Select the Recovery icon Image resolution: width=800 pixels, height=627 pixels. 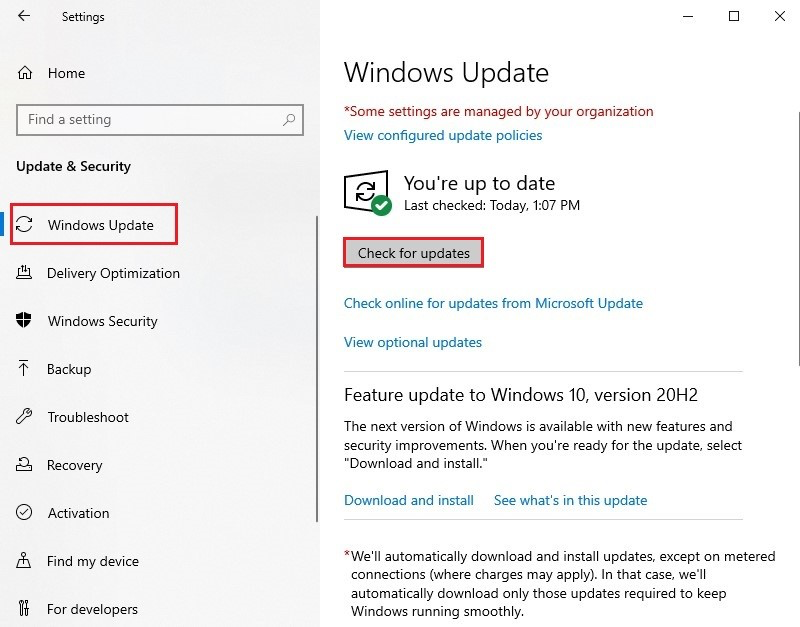23,464
